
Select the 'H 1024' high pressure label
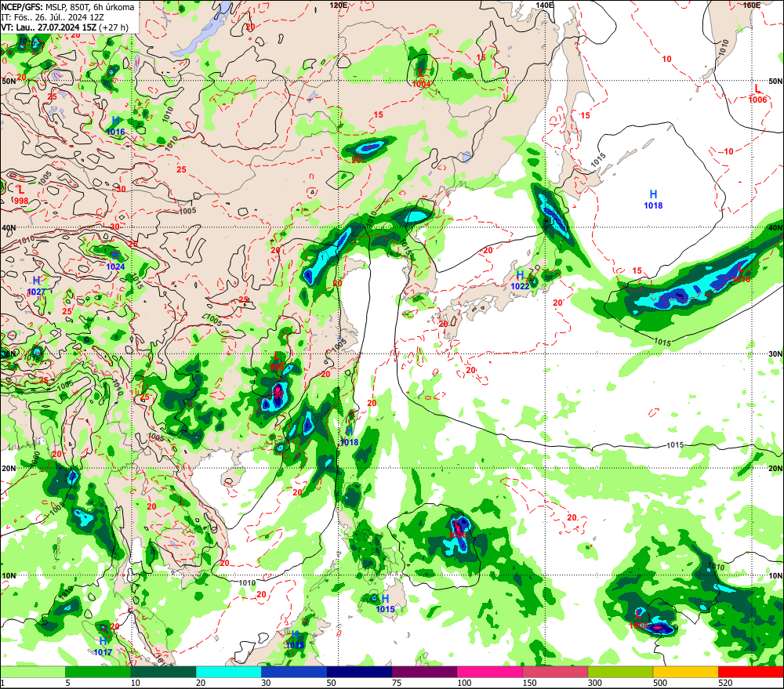[x=115, y=261]
